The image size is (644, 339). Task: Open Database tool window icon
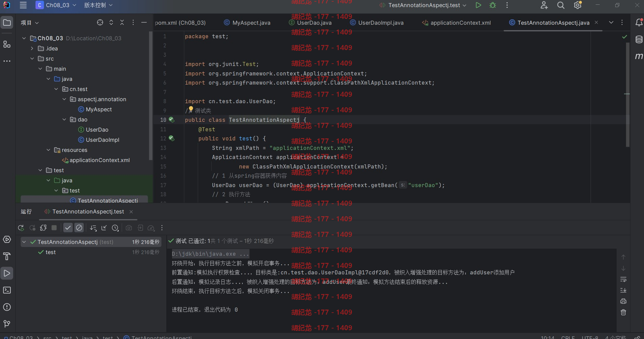pyautogui.click(x=639, y=39)
